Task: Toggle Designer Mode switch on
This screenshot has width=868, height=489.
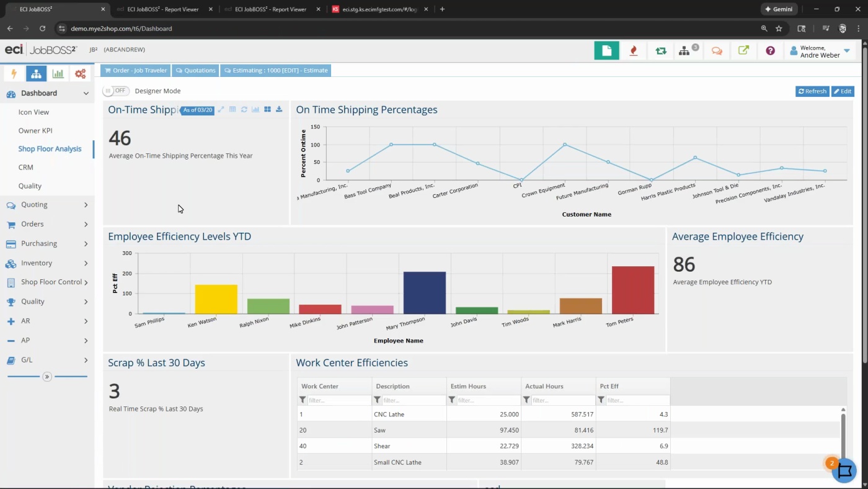Action: coord(116,91)
